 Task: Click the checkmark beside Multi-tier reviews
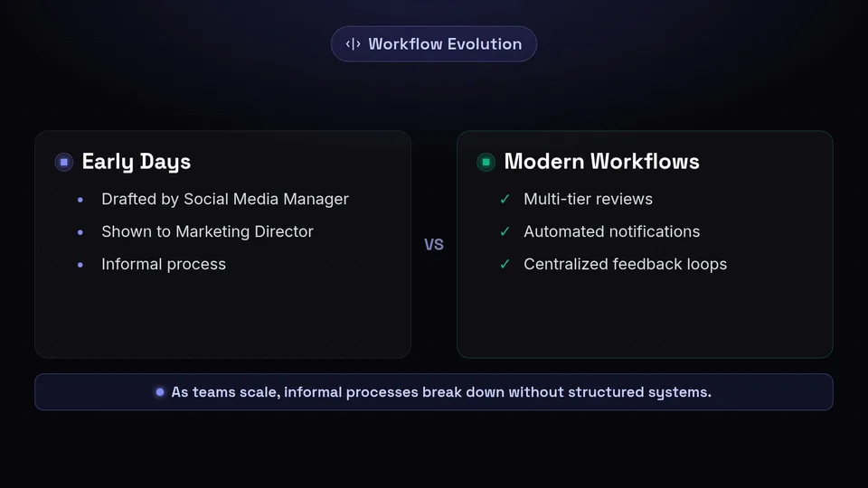(x=505, y=199)
